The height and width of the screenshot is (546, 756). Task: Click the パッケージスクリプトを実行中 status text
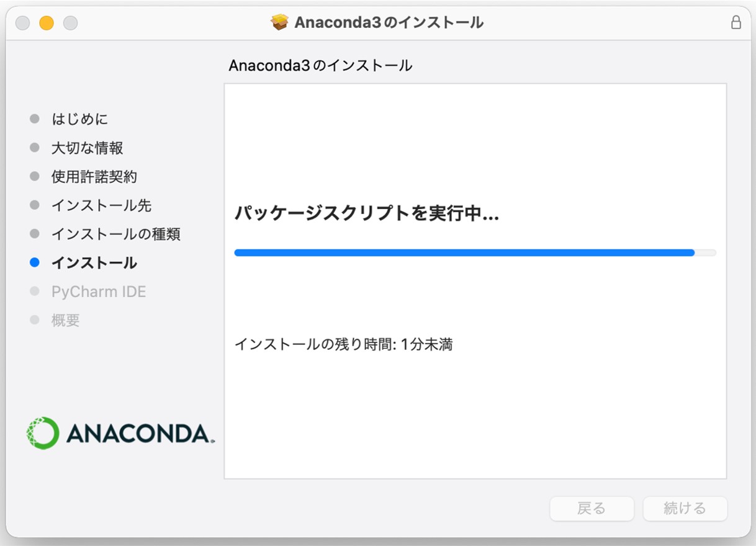coord(366,214)
